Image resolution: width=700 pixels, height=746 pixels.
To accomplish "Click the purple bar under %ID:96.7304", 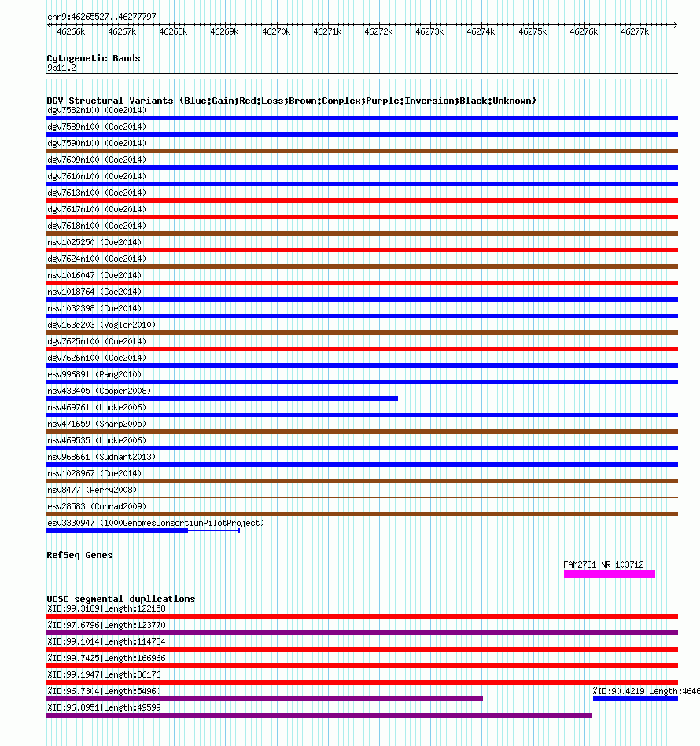I will coord(264,699).
